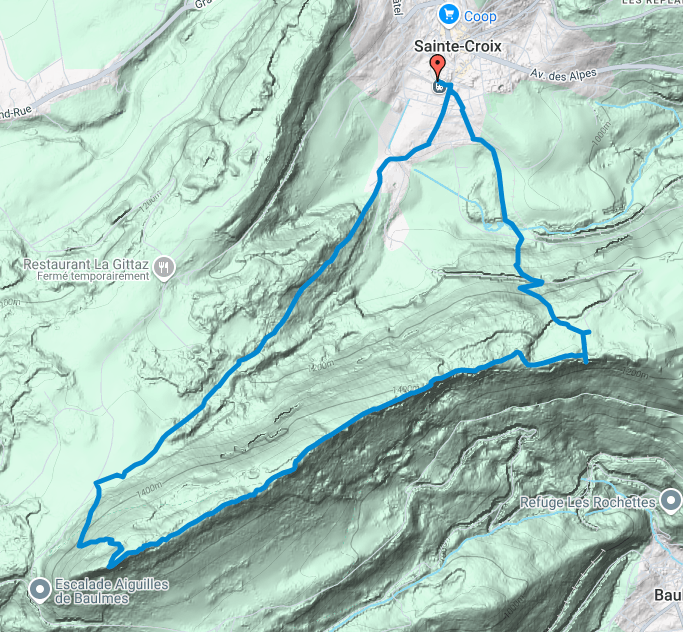Open the Restaurant La Gittaz fork-and-knife icon
683x632 pixels.
[164, 267]
